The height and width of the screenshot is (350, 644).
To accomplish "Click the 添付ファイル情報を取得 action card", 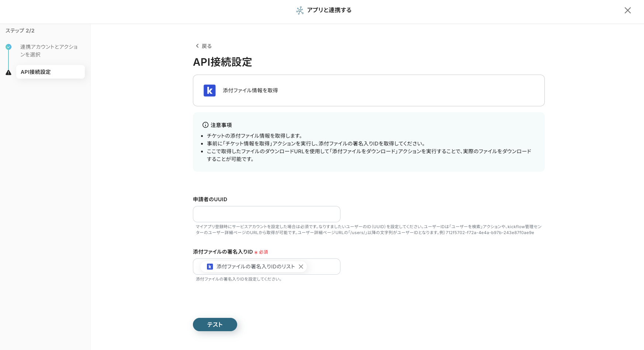I will (369, 90).
